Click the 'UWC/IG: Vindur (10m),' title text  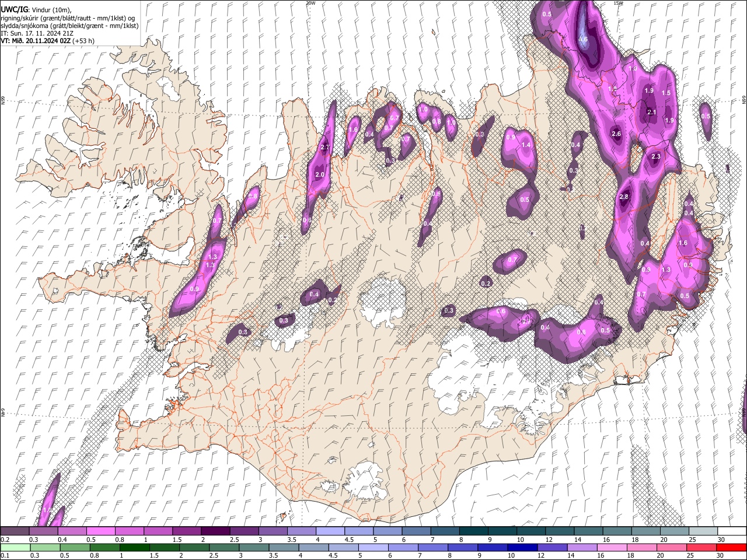pyautogui.click(x=36, y=10)
